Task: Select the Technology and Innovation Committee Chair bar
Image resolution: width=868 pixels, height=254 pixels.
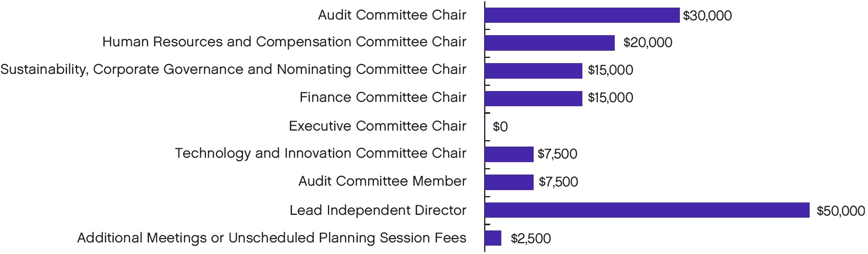Action: pyautogui.click(x=509, y=154)
